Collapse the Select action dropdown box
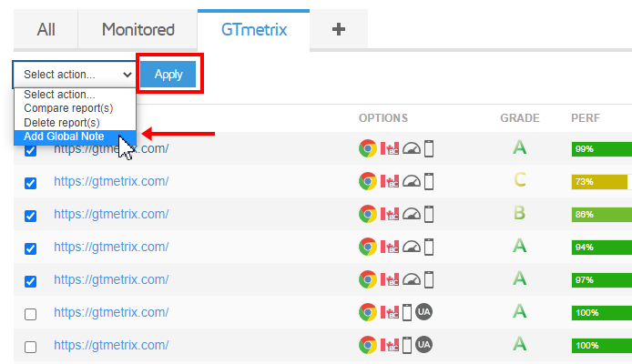 [x=75, y=75]
